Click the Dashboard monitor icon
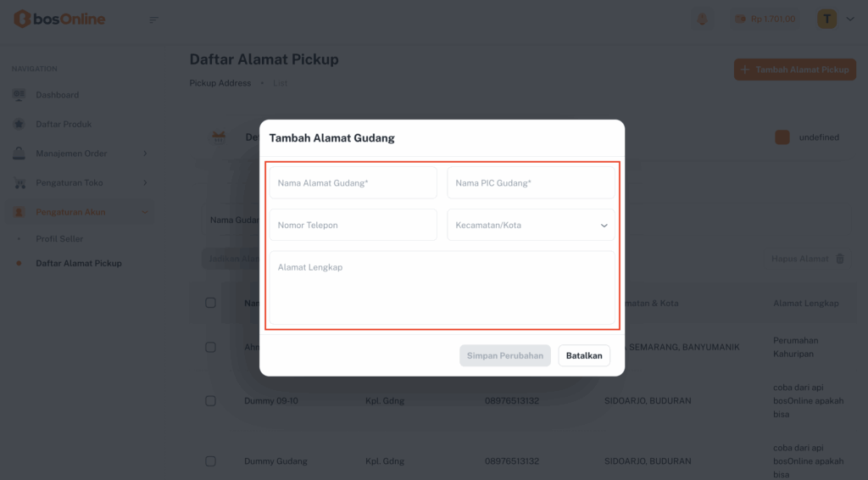868x480 pixels. pyautogui.click(x=19, y=95)
